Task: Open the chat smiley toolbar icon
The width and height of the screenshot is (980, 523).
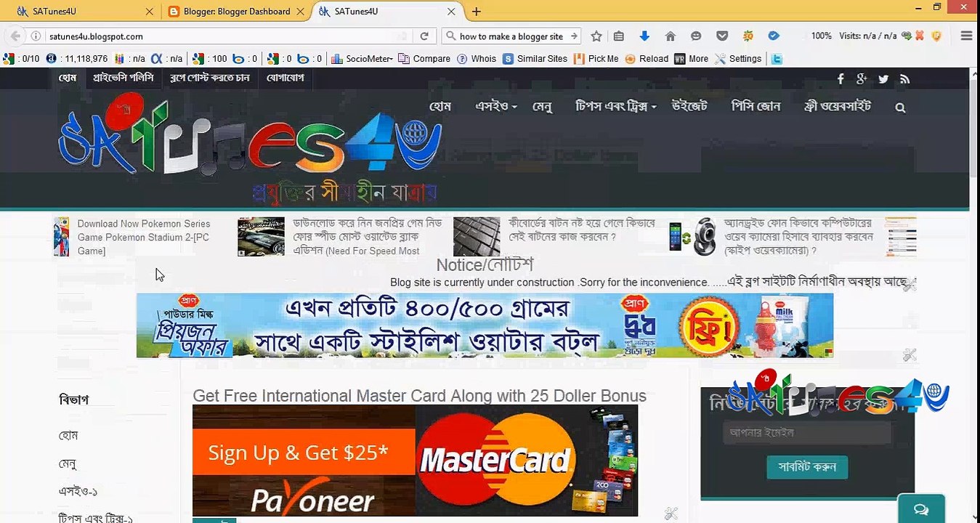Action: (696, 36)
